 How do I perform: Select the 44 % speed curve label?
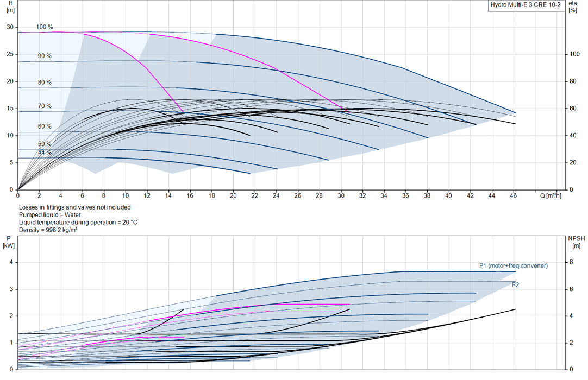45,152
